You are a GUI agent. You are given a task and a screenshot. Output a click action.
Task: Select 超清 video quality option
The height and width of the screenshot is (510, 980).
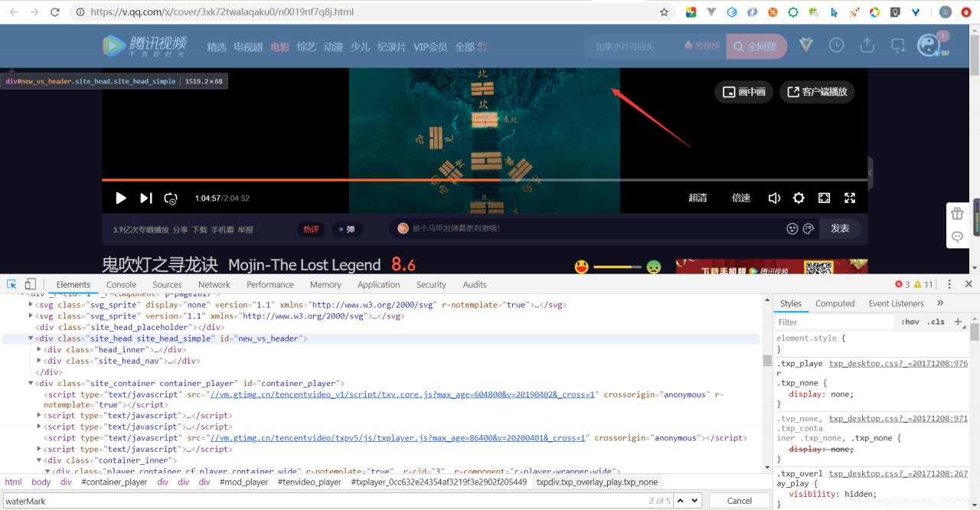coord(697,198)
